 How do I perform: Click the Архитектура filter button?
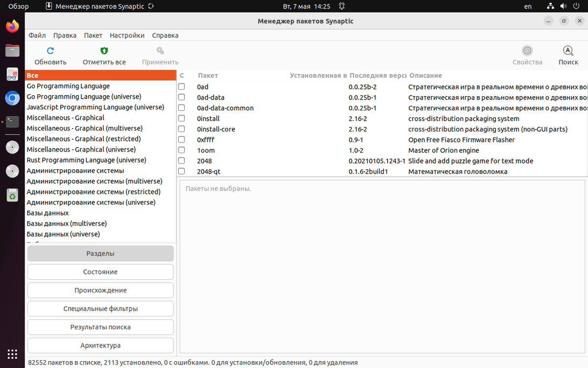pos(100,345)
